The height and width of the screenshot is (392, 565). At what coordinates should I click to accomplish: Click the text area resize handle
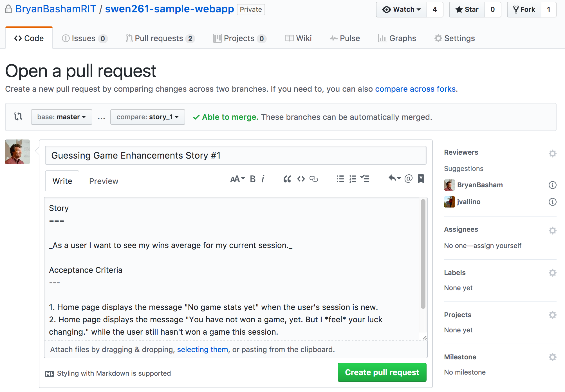click(424, 337)
